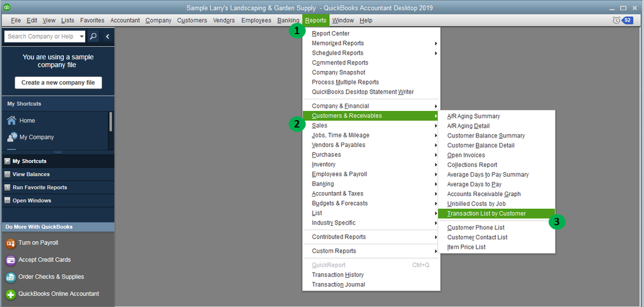644x307 pixels.
Task: Open the Lists menu
Action: click(x=68, y=21)
